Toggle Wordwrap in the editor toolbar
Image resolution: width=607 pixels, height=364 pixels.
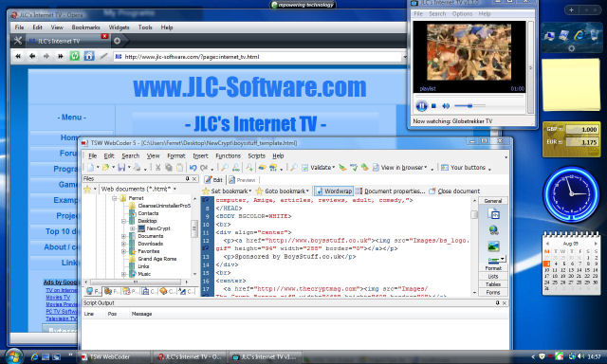[x=334, y=191]
